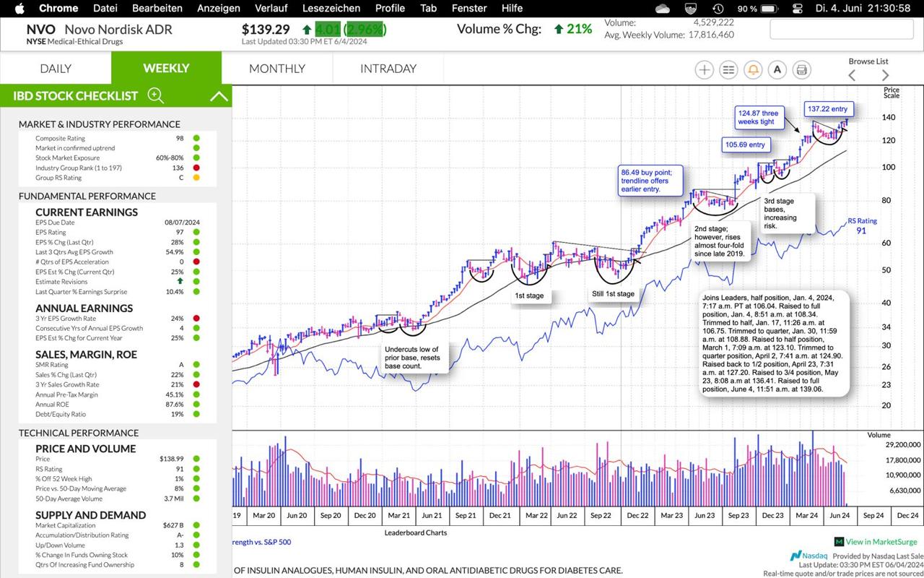Open the list view icon
The width and height of the screenshot is (924, 578).
click(728, 69)
